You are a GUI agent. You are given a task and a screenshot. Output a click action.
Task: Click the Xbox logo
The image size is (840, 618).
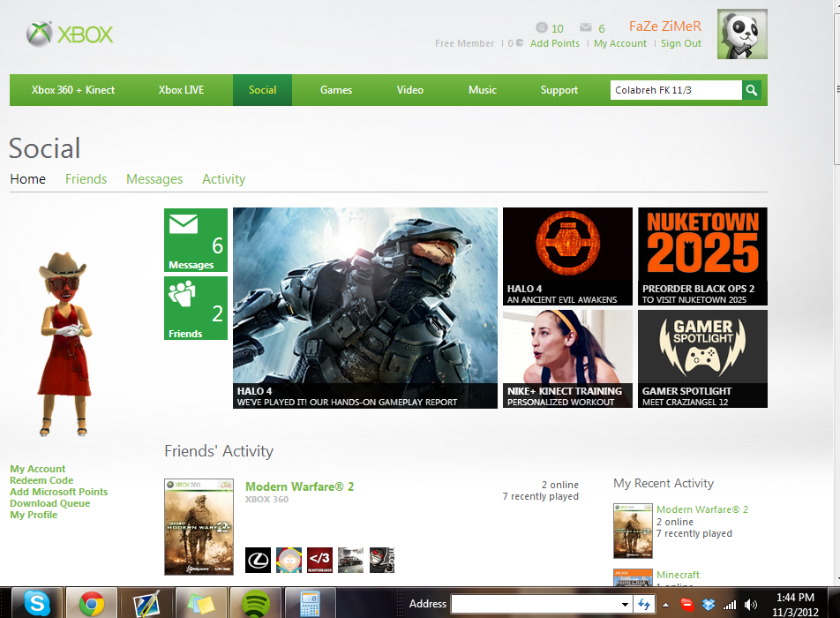point(70,34)
